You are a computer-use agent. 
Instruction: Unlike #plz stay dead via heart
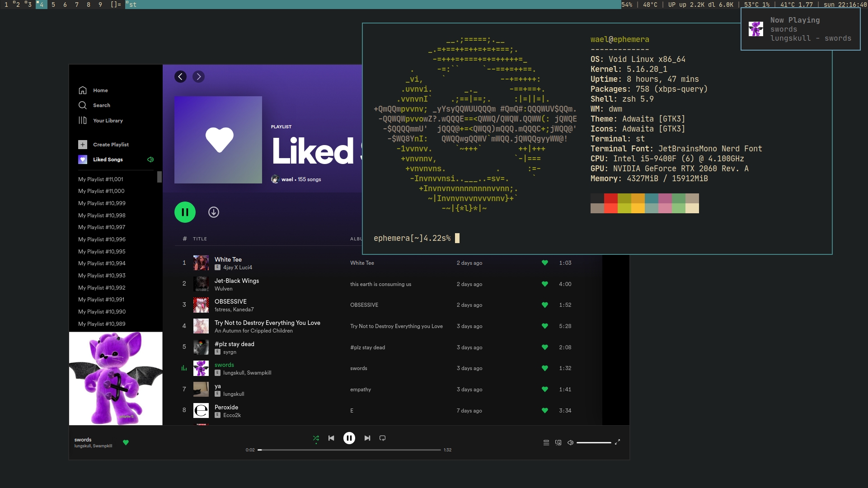coord(545,347)
